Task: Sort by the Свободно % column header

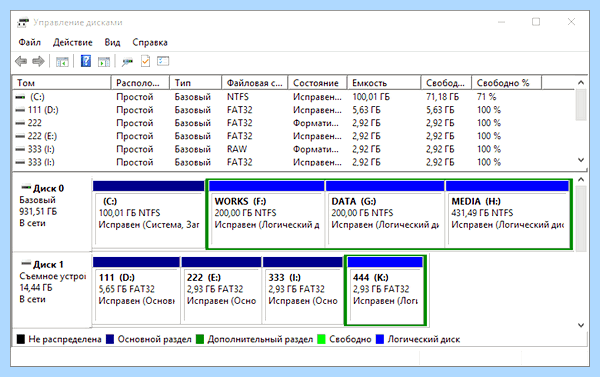Action: 507,83
